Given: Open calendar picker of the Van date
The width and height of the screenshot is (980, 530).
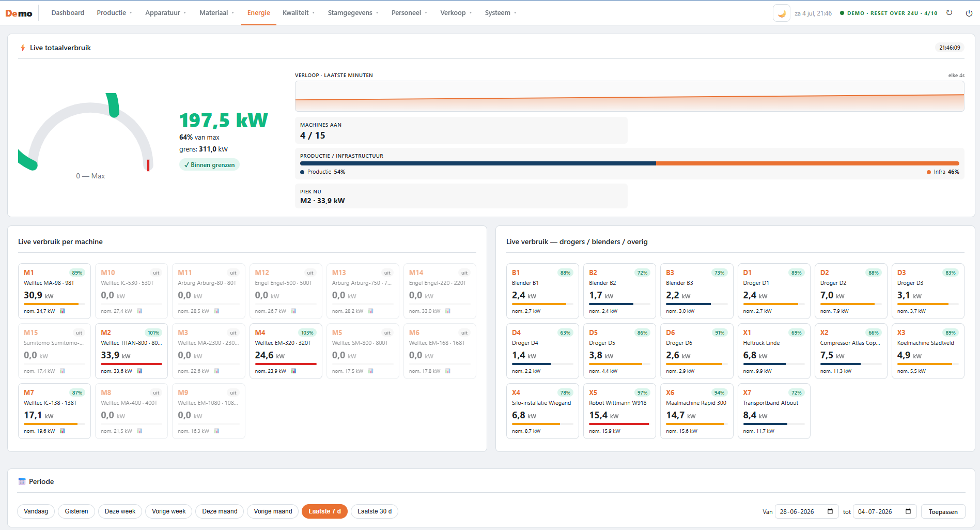Looking at the screenshot, I should (830, 511).
